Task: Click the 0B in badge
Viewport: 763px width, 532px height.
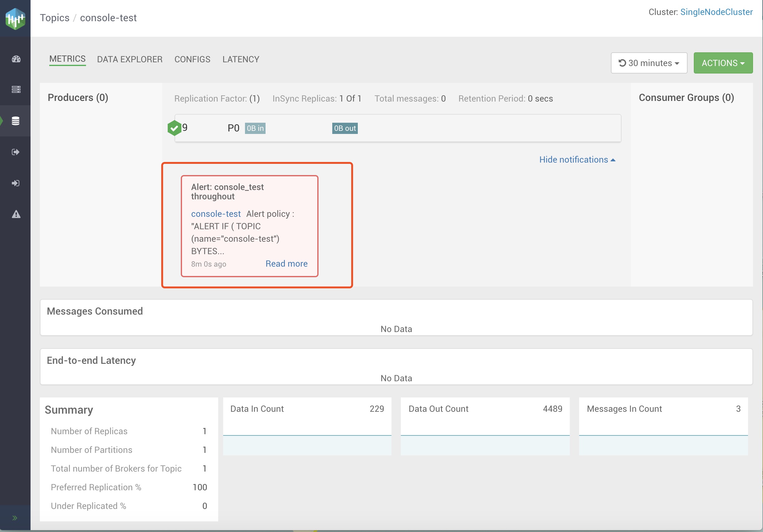Action: tap(255, 128)
